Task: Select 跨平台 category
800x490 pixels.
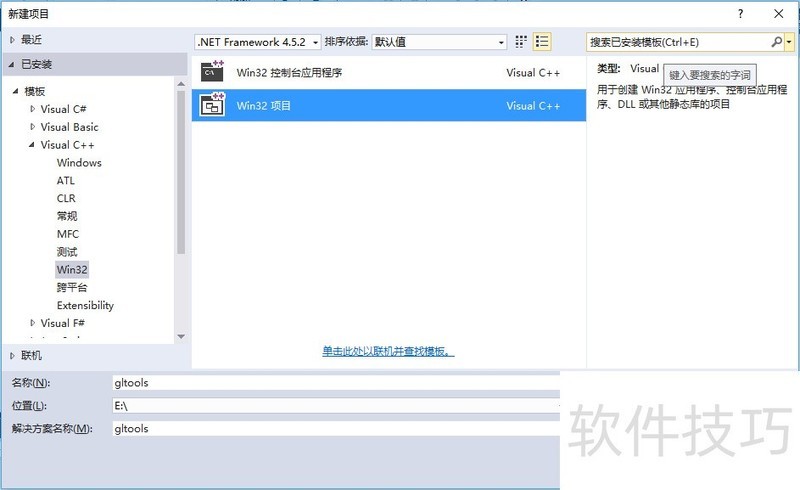Action: [x=72, y=287]
